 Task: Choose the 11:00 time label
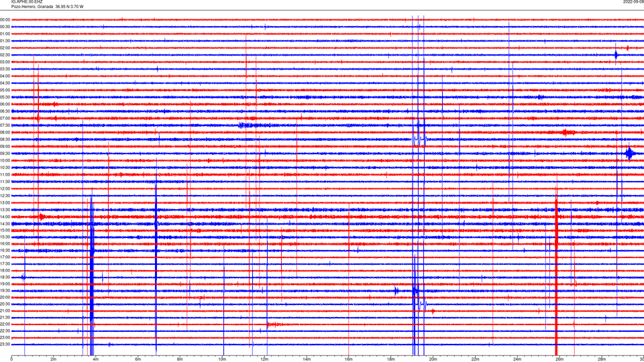(x=5, y=174)
